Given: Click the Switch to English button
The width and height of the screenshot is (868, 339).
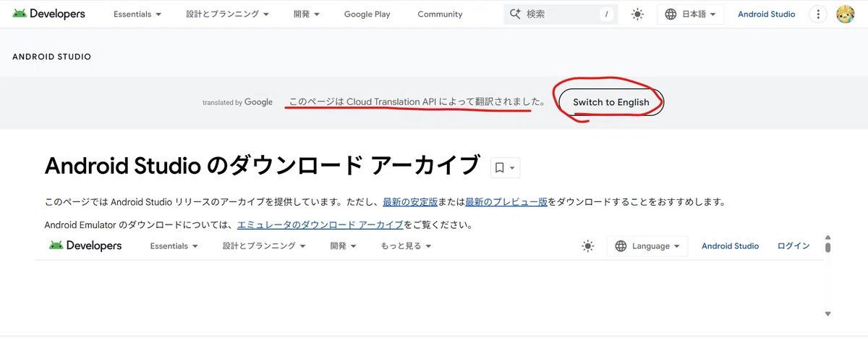Looking at the screenshot, I should tap(611, 102).
